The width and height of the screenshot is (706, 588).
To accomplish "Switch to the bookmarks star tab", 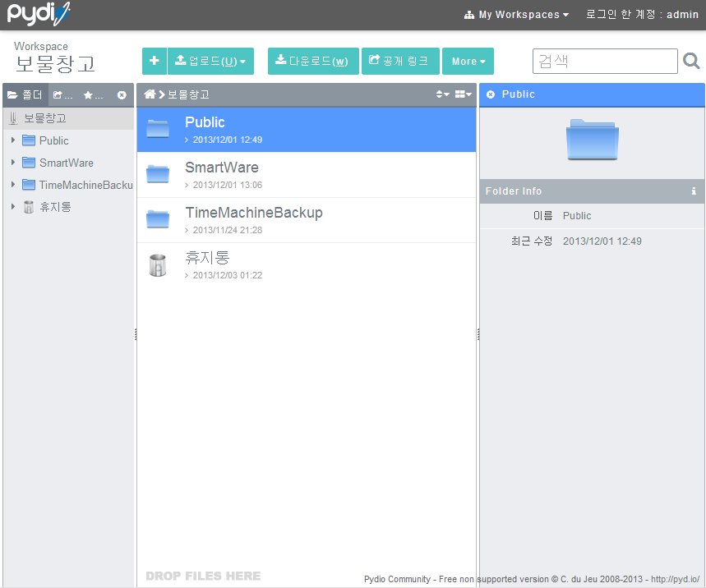I will tap(93, 95).
